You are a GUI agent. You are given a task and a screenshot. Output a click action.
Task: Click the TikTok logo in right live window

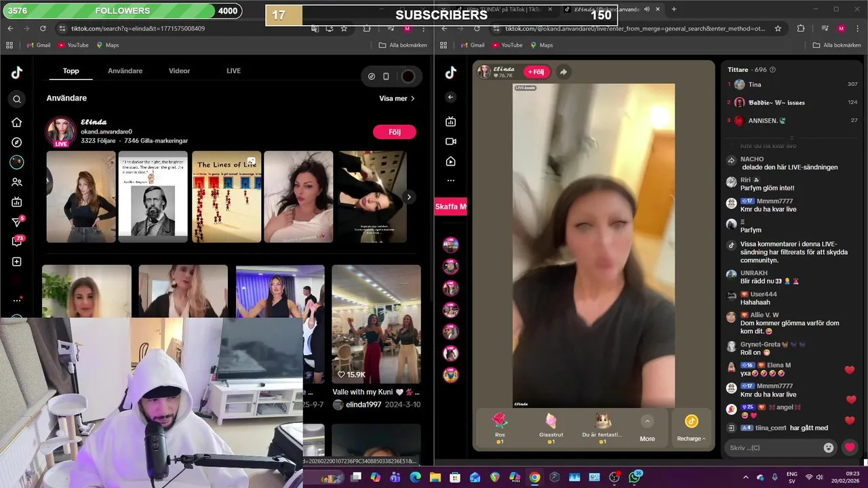pyautogui.click(x=451, y=73)
